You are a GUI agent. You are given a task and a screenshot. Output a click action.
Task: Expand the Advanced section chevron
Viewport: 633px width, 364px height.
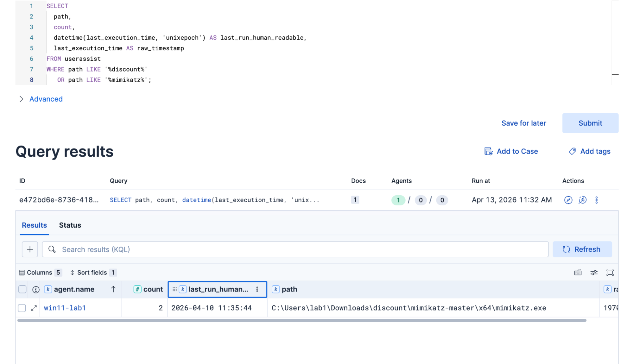point(21,99)
